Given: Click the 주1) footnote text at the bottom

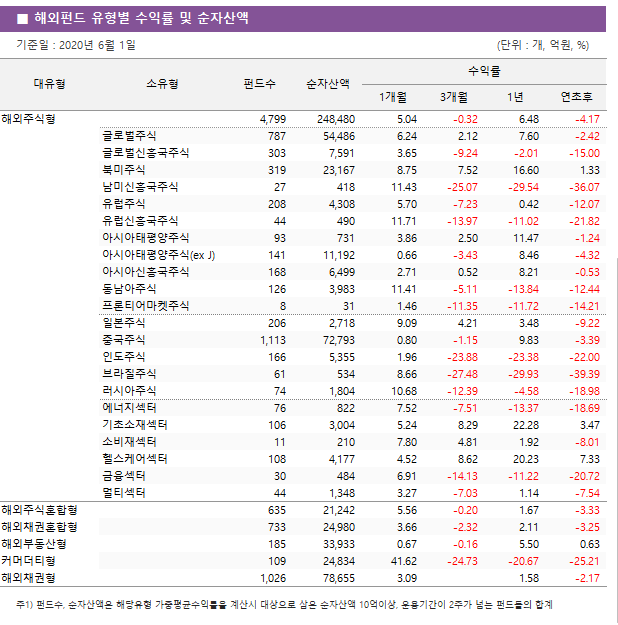Looking at the screenshot, I should coord(284,604).
